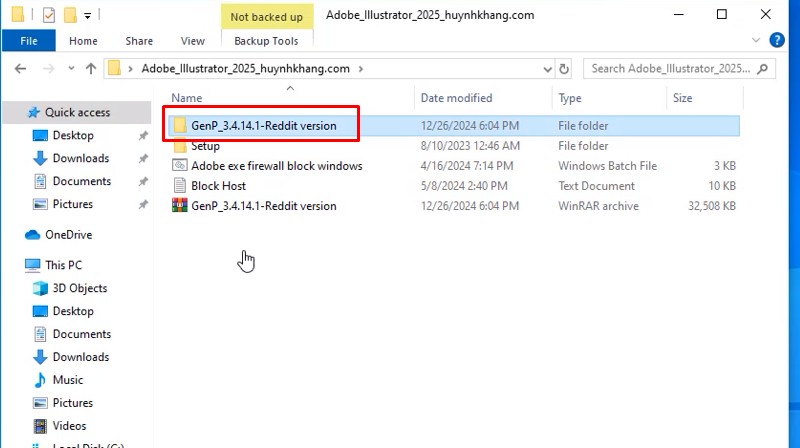Click the Back navigation arrow
The width and height of the screenshot is (800, 448).
tap(21, 69)
